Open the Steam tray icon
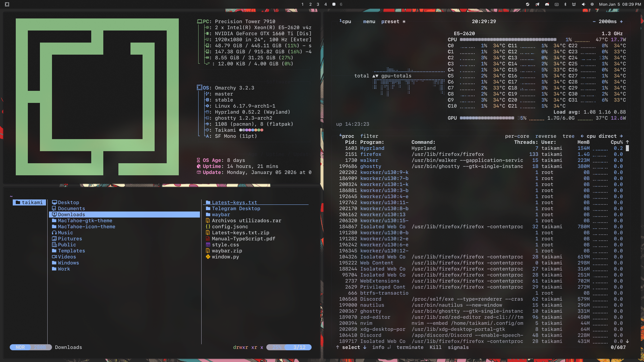The image size is (644, 362). coord(528,4)
